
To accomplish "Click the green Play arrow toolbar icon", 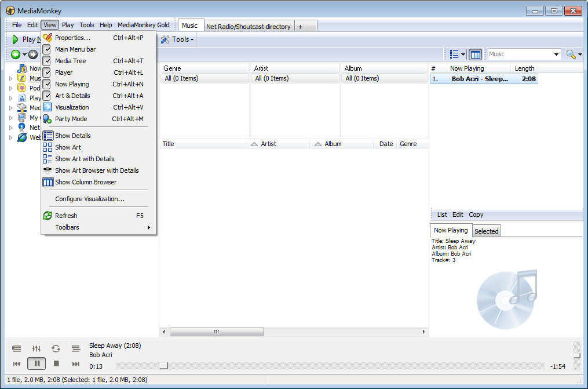I will tap(16, 39).
